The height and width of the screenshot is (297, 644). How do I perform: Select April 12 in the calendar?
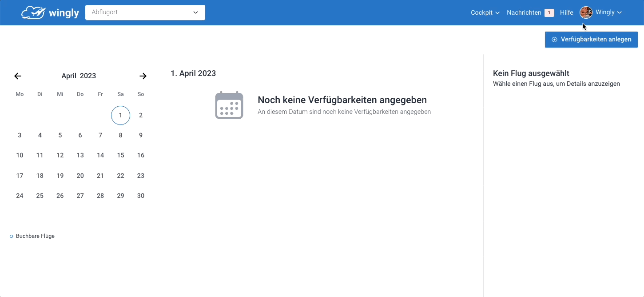click(x=60, y=155)
